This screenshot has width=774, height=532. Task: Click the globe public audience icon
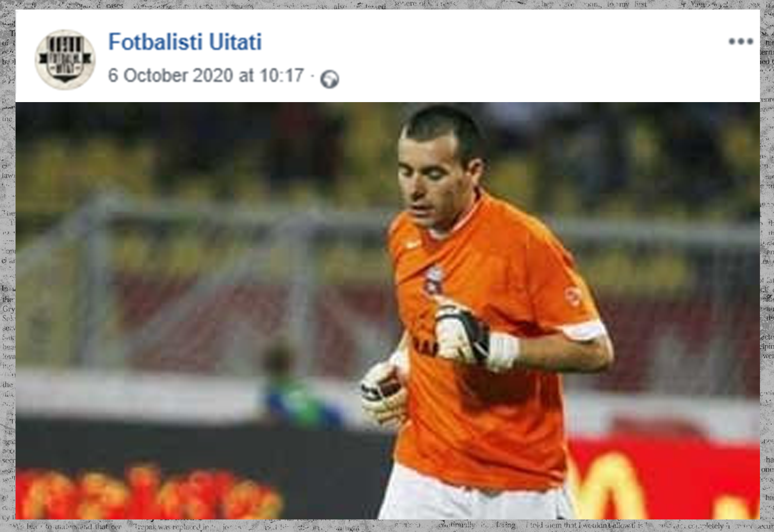coord(329,79)
